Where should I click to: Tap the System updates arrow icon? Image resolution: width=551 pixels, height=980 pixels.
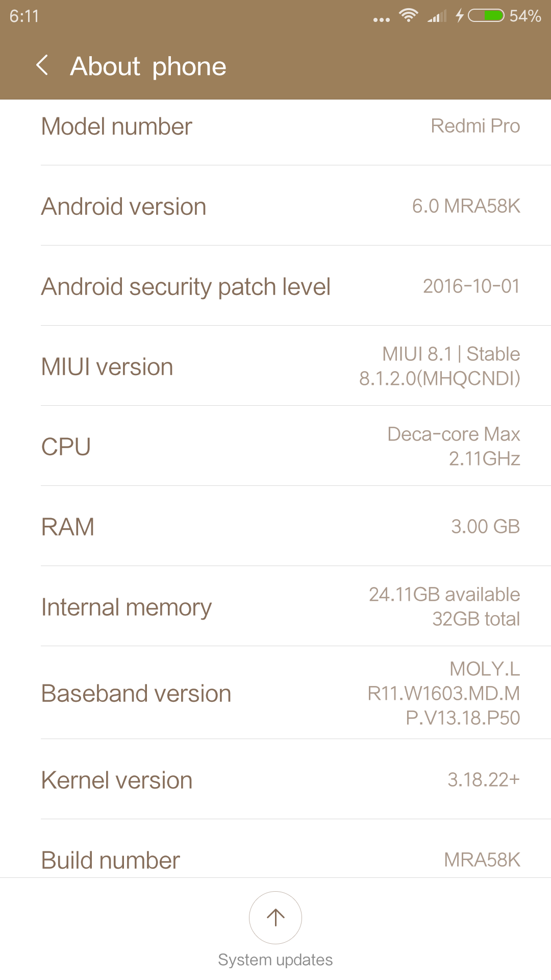[x=275, y=917]
